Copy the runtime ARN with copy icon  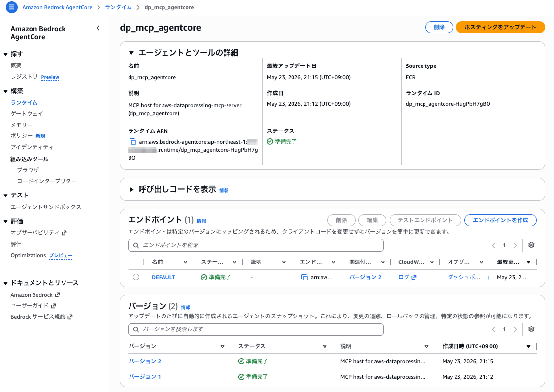point(132,142)
